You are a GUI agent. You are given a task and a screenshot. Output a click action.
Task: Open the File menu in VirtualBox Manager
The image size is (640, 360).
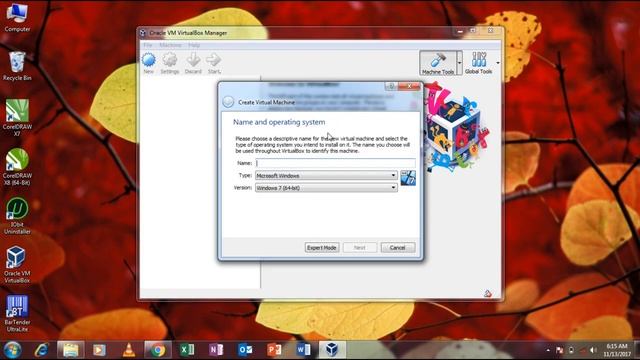(x=148, y=45)
